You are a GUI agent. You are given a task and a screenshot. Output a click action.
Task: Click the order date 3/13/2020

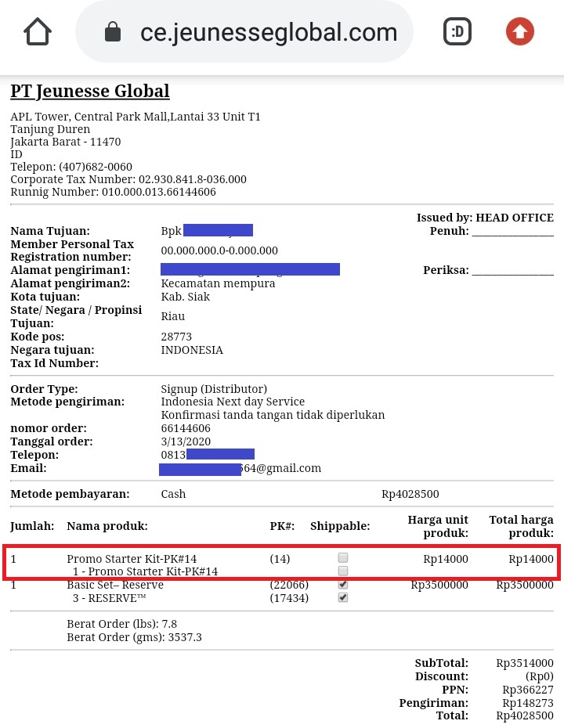(186, 441)
